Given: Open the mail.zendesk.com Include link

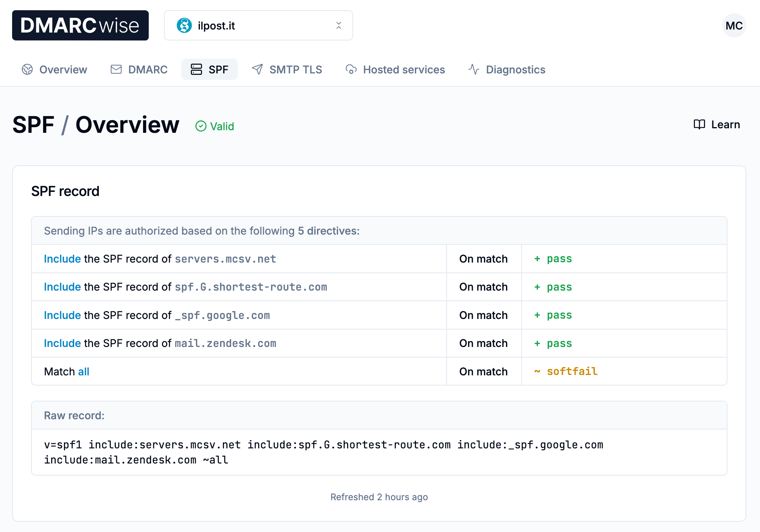Looking at the screenshot, I should pos(62,343).
